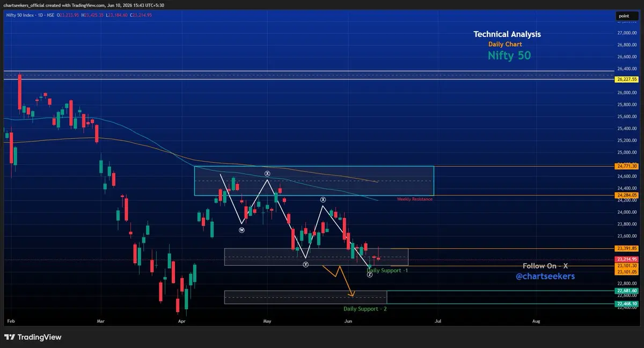Click the 24,771.30 orange price label

click(627, 166)
